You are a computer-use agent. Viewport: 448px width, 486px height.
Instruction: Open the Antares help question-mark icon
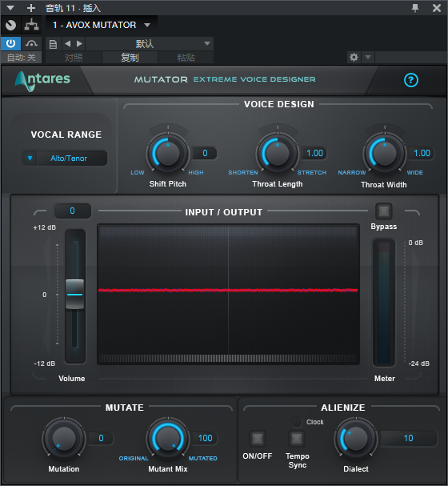click(x=411, y=80)
